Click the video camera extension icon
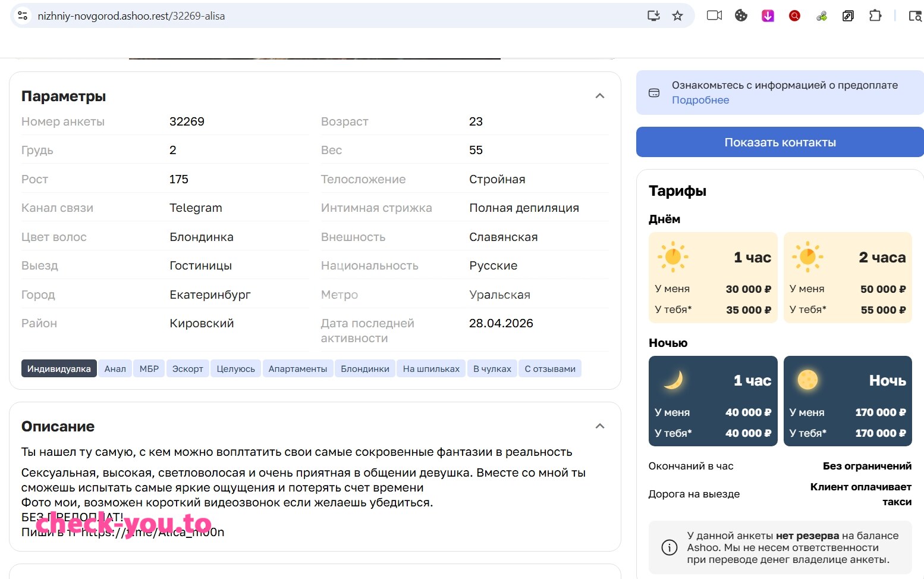This screenshot has width=924, height=579. tap(714, 16)
